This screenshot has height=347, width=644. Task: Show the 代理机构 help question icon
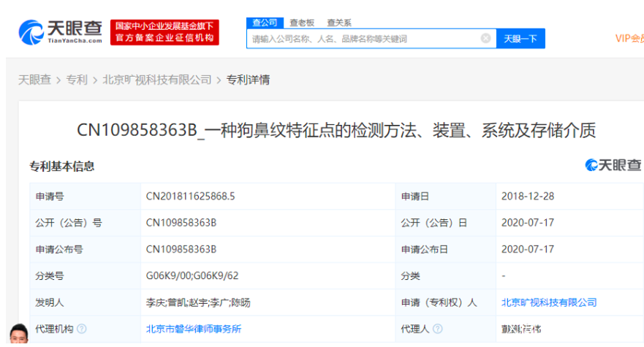82,329
